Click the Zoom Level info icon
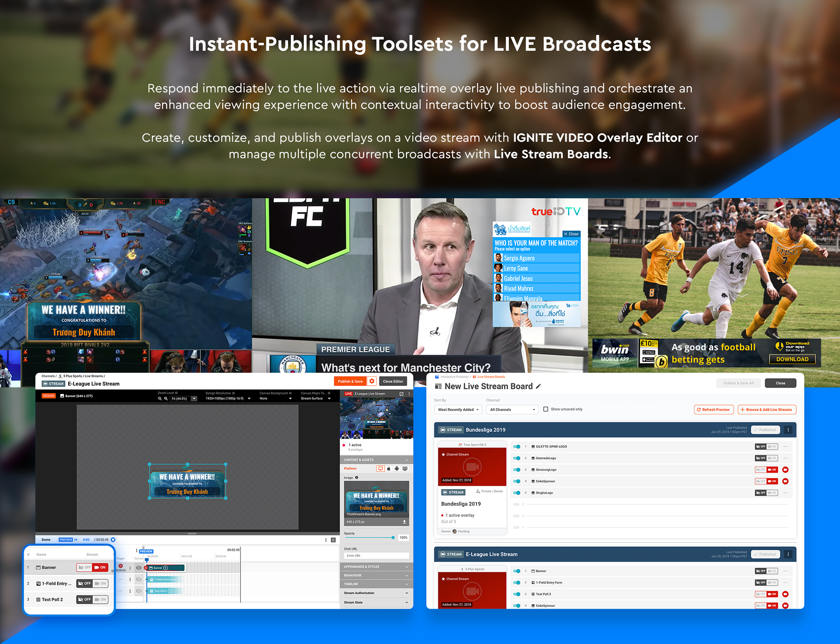The image size is (840, 644). tap(177, 393)
